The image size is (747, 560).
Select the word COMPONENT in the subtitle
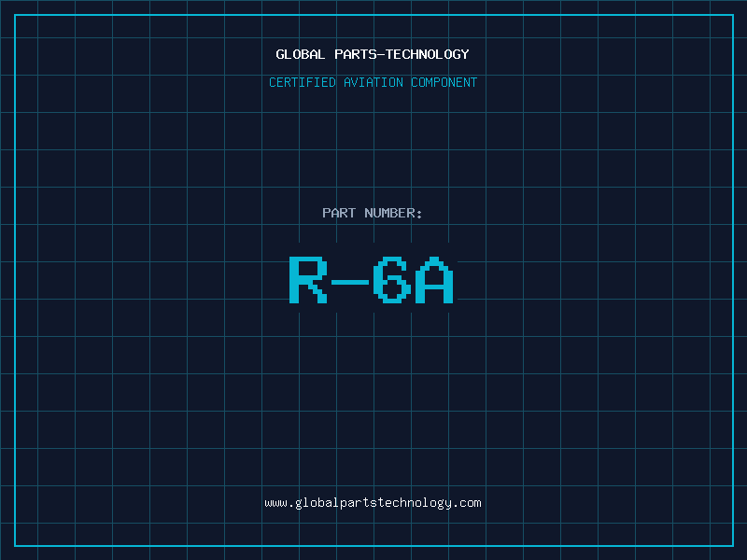pyautogui.click(x=444, y=82)
